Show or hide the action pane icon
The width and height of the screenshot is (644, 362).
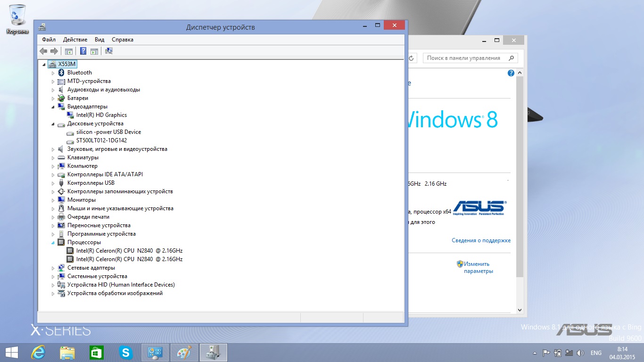[x=94, y=51]
